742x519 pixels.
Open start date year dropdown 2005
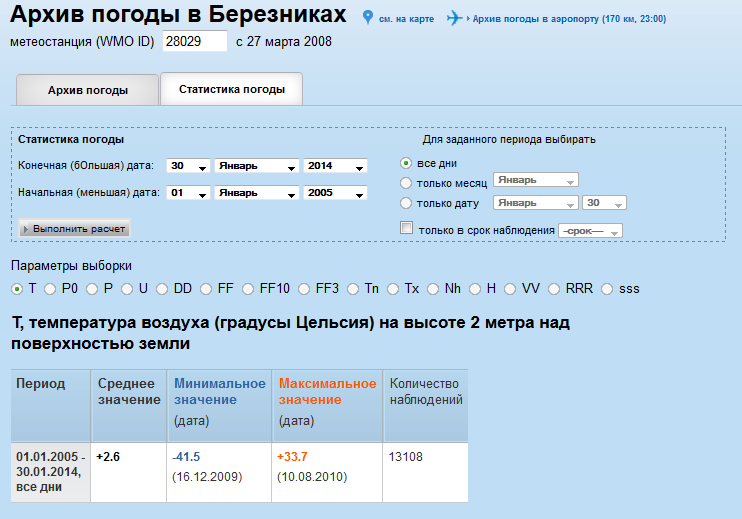(335, 193)
